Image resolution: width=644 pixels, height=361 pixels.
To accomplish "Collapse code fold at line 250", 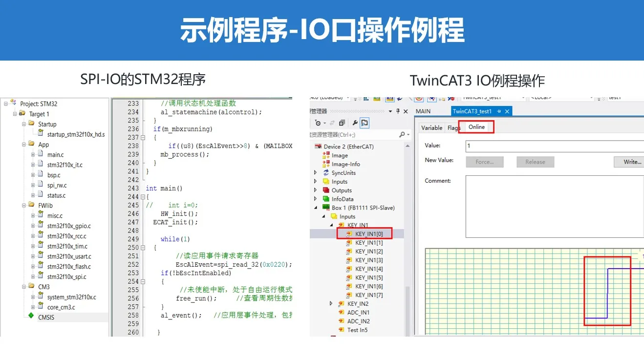I will [x=143, y=248].
